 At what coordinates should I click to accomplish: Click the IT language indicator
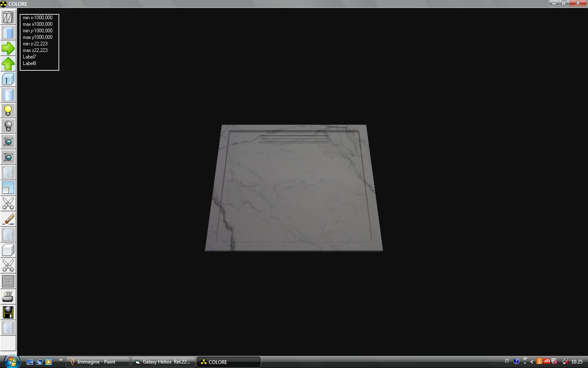point(507,361)
